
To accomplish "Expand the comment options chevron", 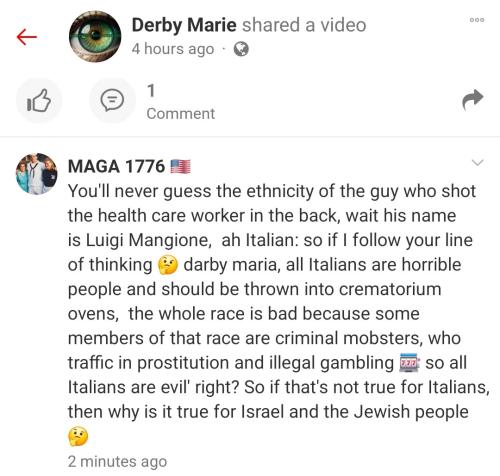I will 478,163.
